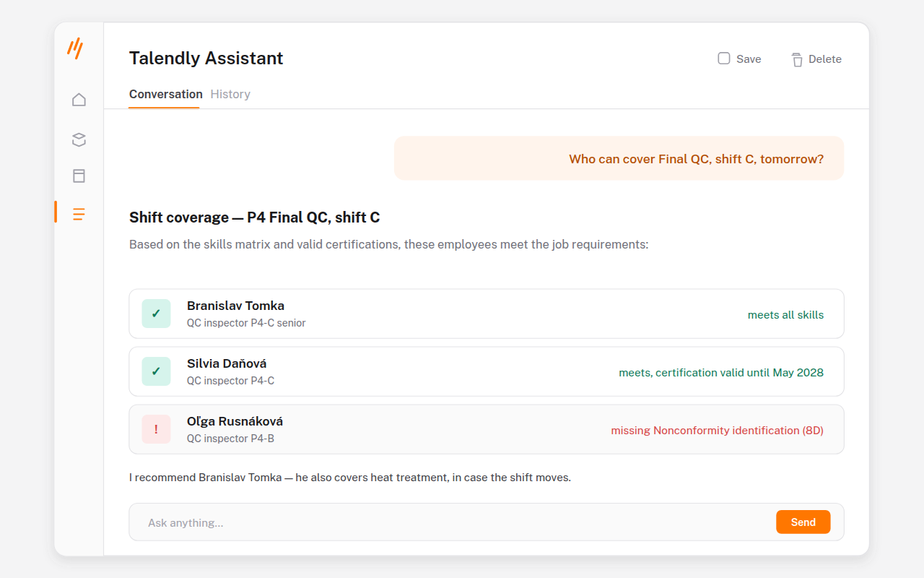Select the user message about Final QC cover

[619, 158]
